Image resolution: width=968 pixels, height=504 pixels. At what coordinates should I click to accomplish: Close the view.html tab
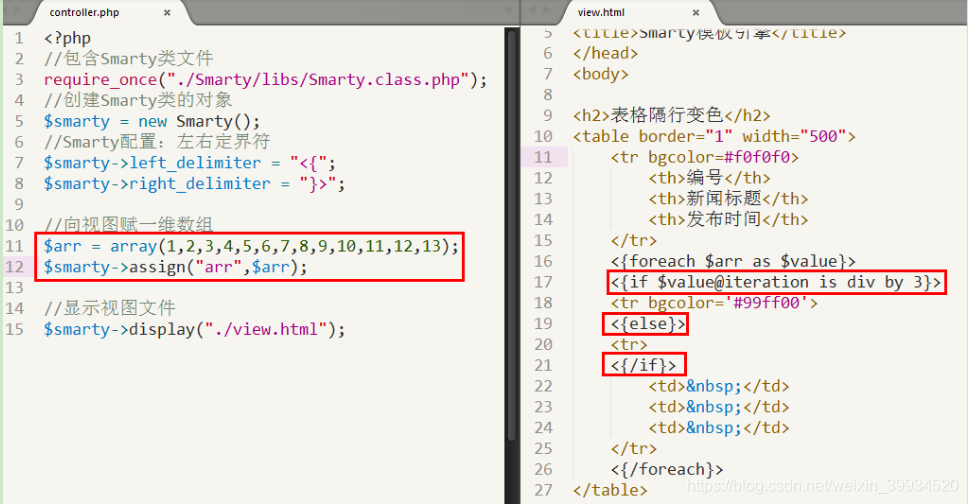(696, 12)
